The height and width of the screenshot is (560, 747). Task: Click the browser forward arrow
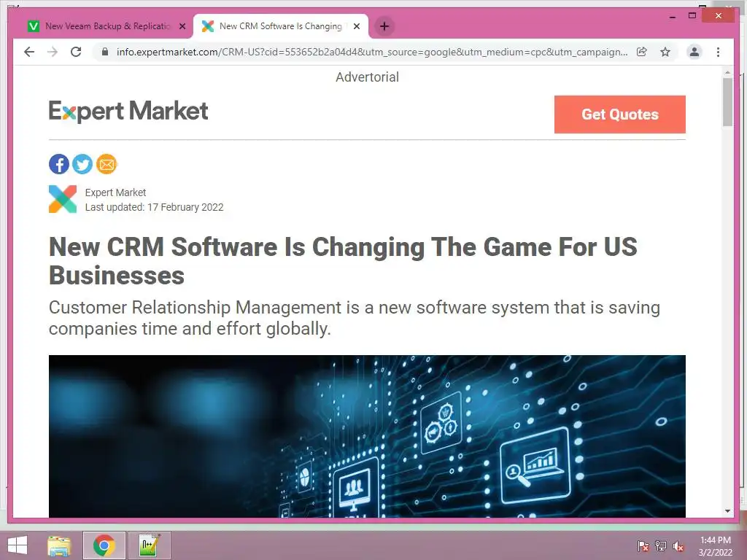pyautogui.click(x=53, y=52)
